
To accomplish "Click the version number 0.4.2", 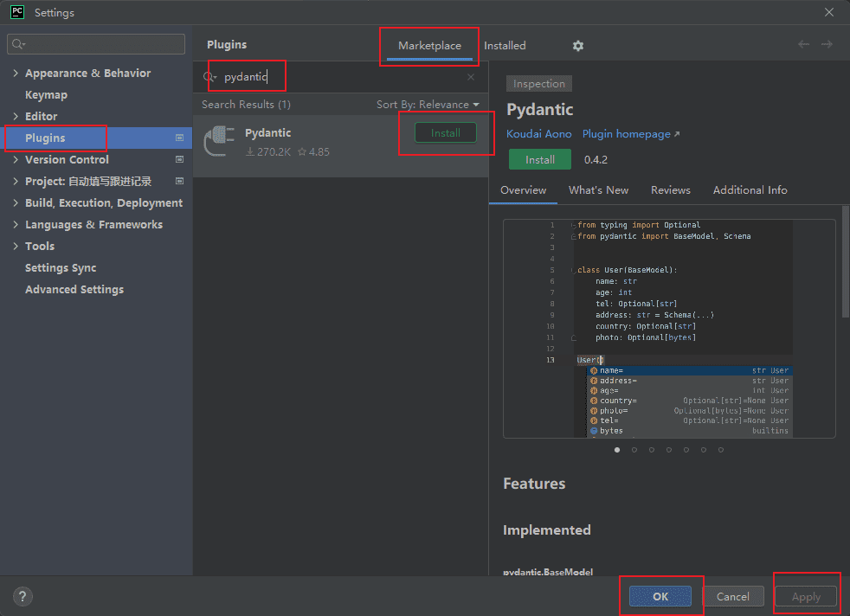I will pos(596,160).
